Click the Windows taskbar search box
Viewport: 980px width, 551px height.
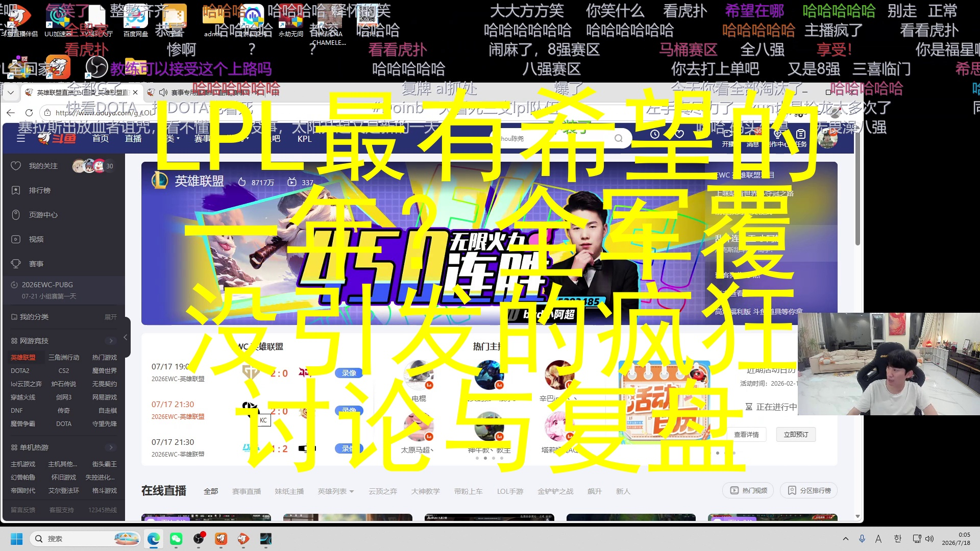pyautogui.click(x=85, y=539)
